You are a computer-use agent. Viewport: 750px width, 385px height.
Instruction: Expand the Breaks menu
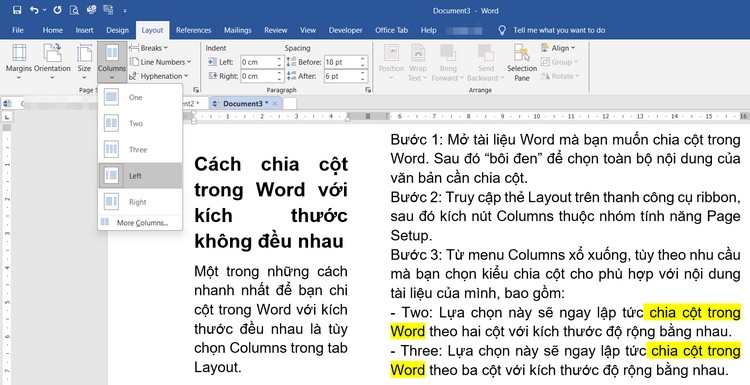click(148, 48)
